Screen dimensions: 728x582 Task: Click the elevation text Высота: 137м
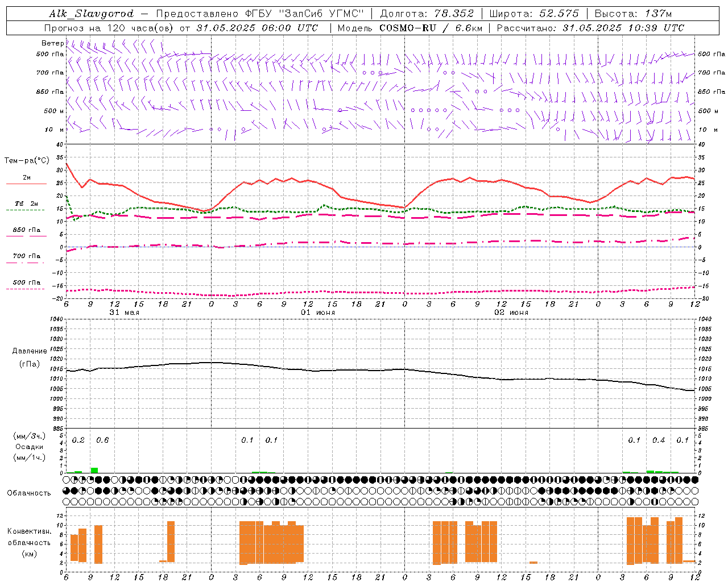click(633, 14)
